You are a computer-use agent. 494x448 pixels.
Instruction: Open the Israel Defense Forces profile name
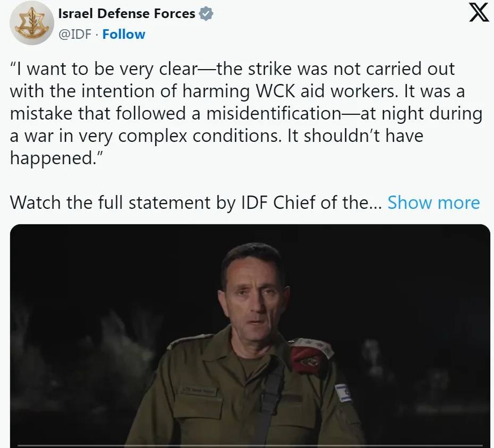point(127,14)
